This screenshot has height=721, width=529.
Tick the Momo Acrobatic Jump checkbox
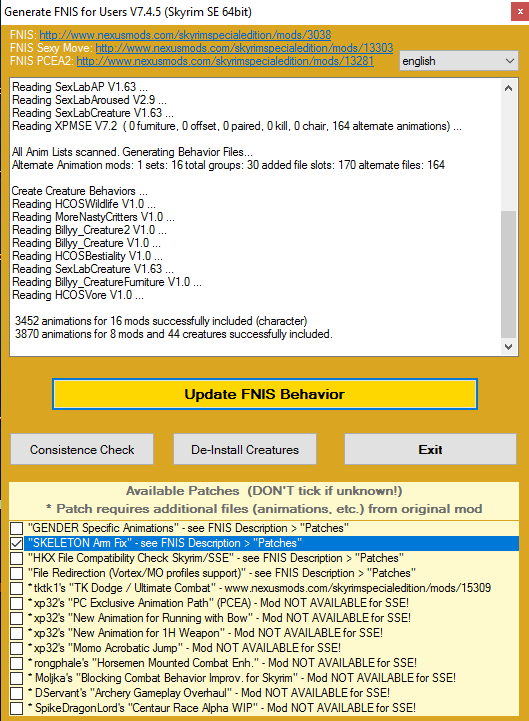coord(17,648)
